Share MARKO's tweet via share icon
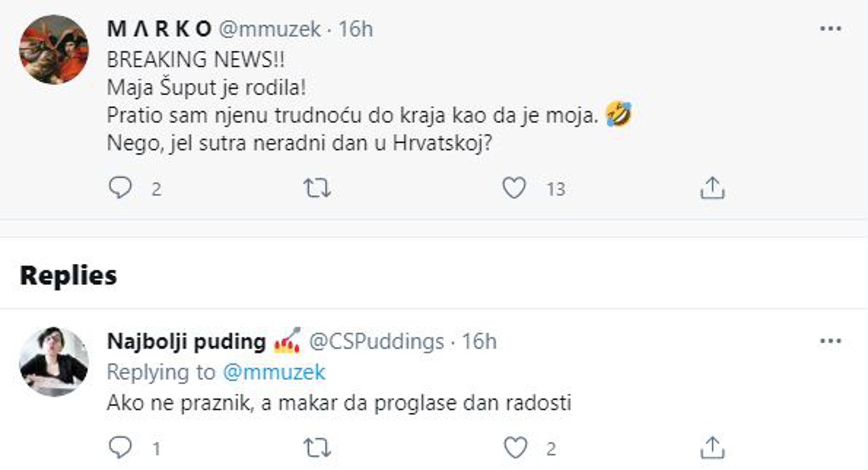Screen dimensions: 868x470 point(712,188)
